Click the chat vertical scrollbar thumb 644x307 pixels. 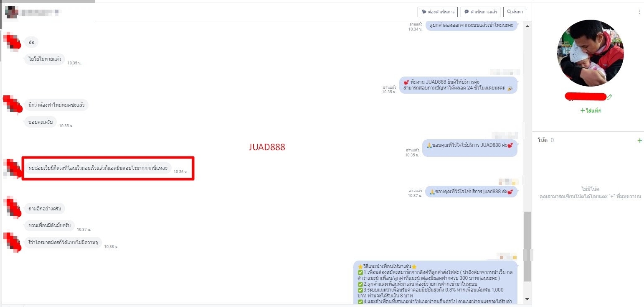(527, 246)
